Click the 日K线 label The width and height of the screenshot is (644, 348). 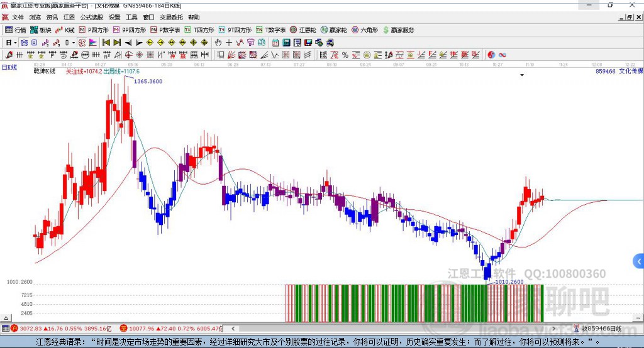coord(9,67)
